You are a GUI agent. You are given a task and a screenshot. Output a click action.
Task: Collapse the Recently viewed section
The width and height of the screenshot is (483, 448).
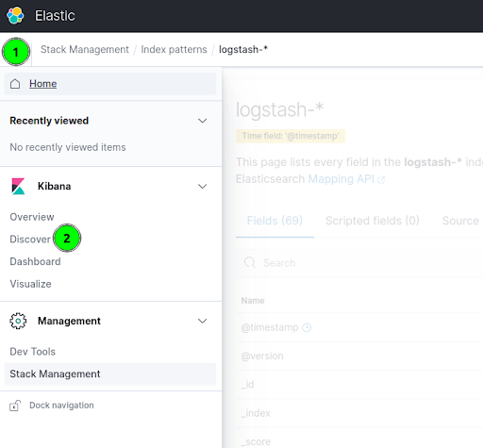click(x=203, y=121)
